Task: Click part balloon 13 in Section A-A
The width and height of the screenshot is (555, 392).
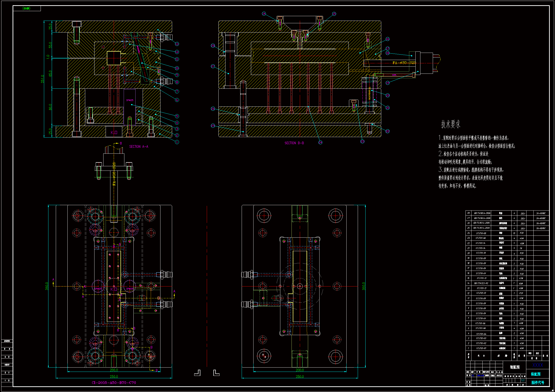Action: click(177, 44)
